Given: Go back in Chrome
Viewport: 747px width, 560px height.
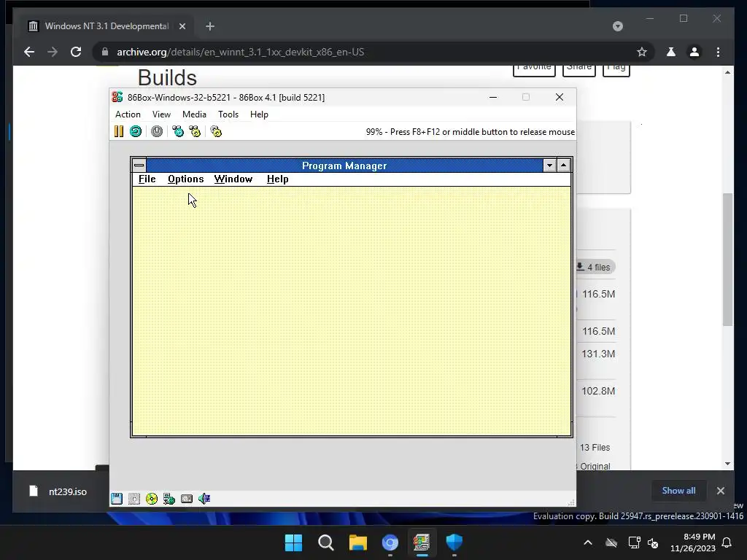Looking at the screenshot, I should [x=29, y=52].
